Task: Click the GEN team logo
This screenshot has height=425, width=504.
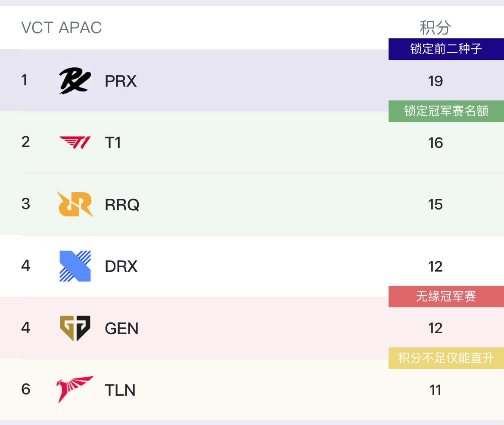Action: pyautogui.click(x=75, y=328)
